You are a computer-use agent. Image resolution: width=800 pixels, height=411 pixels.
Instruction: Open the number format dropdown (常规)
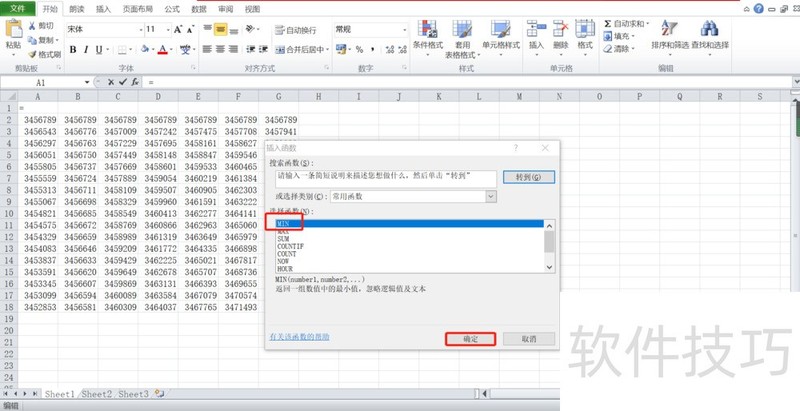[399, 30]
